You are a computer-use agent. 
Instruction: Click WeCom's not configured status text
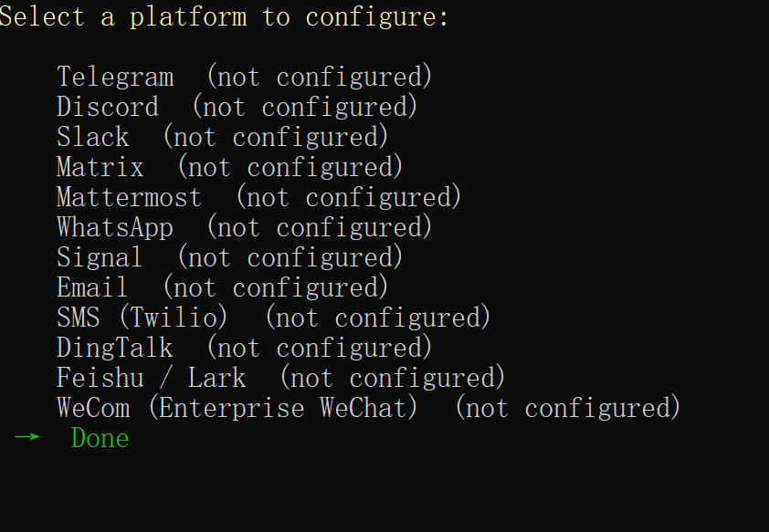[568, 409]
